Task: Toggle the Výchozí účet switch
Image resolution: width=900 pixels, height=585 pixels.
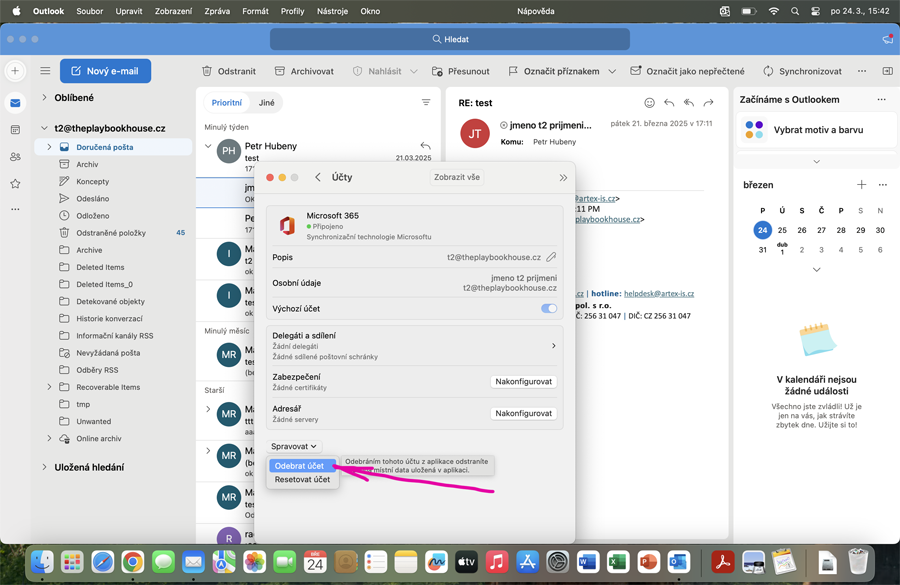Action: [x=548, y=309]
